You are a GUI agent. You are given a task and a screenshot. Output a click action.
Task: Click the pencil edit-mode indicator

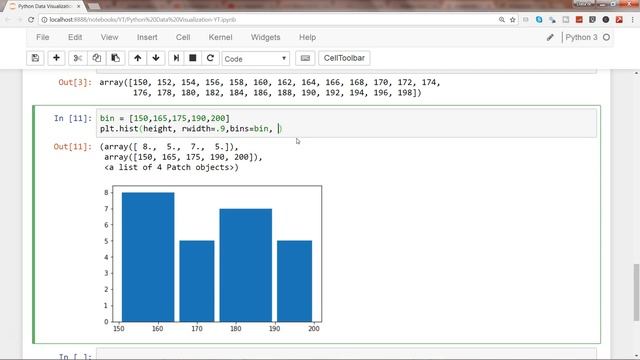tap(550, 38)
